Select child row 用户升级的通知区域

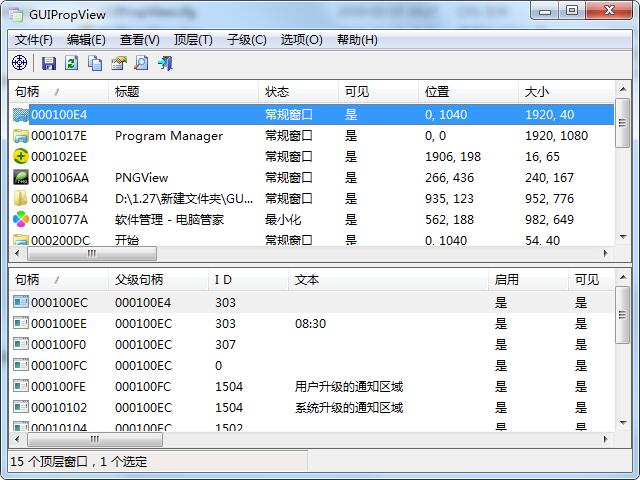tap(349, 387)
